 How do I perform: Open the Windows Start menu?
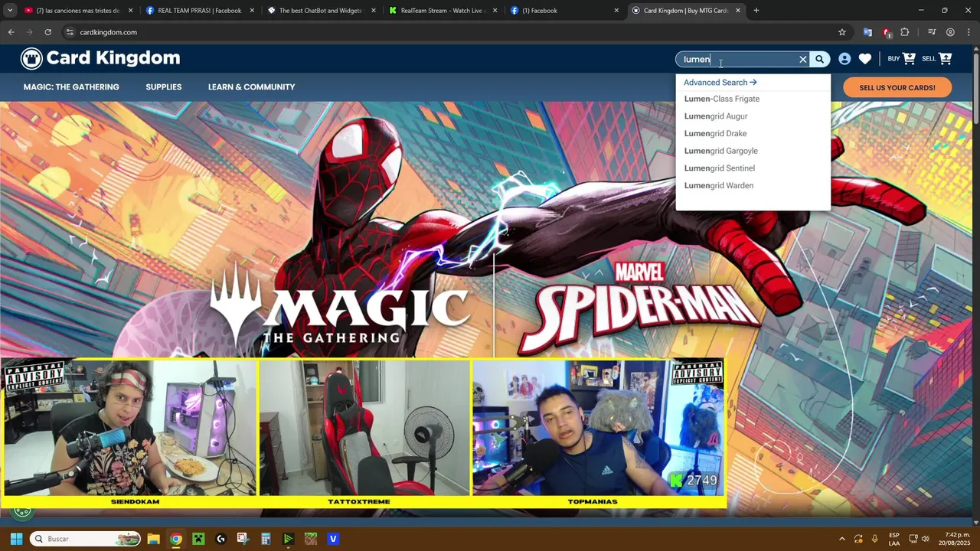click(x=16, y=539)
